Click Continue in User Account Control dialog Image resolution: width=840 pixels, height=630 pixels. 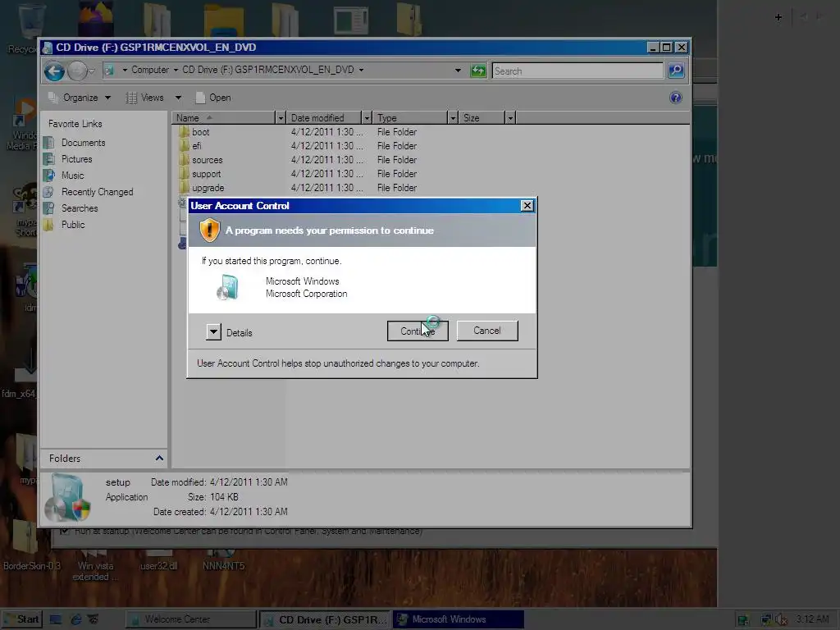click(418, 331)
